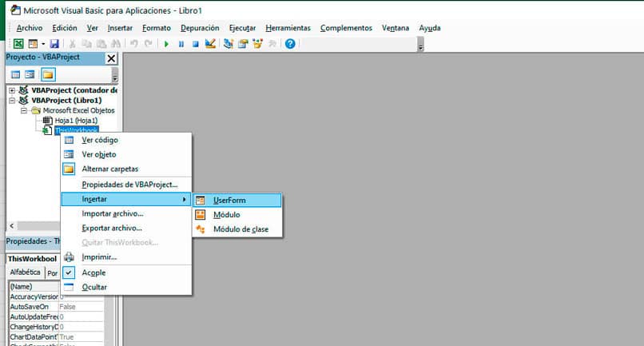This screenshot has height=346, width=644.
Task: Insert a Módulo de clase from submenu
Action: [237, 229]
